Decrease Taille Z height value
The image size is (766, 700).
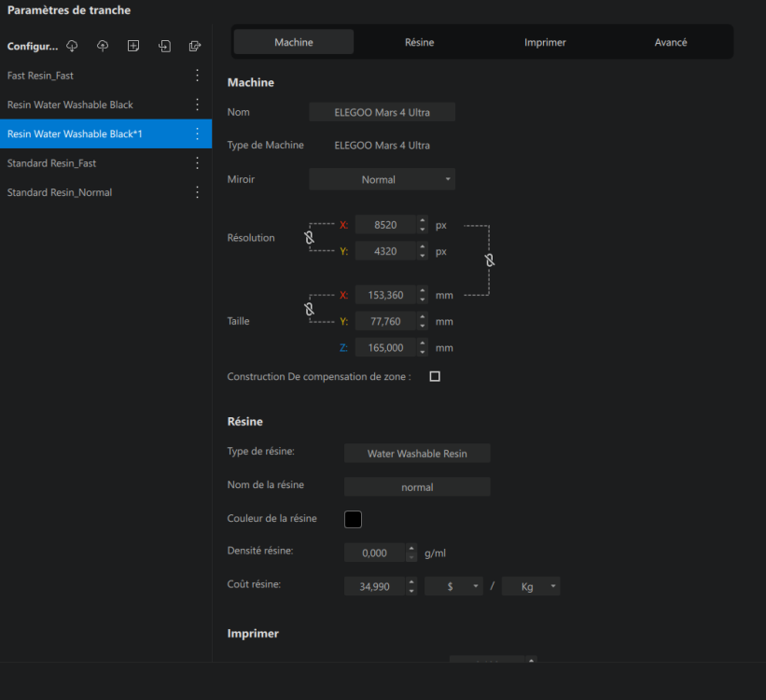[423, 353]
